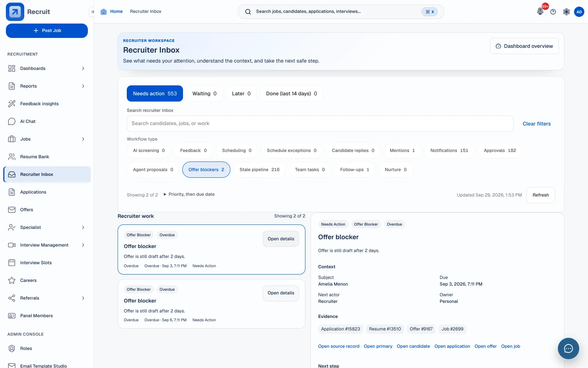Click the Specialist person-check icon
This screenshot has width=588, height=368.
tap(12, 227)
